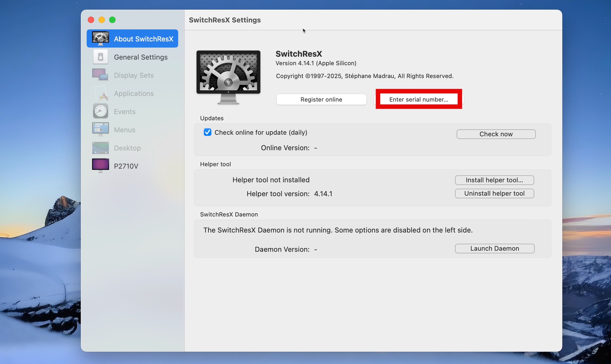
Task: Click the yellow minimize window button
Action: (102, 20)
